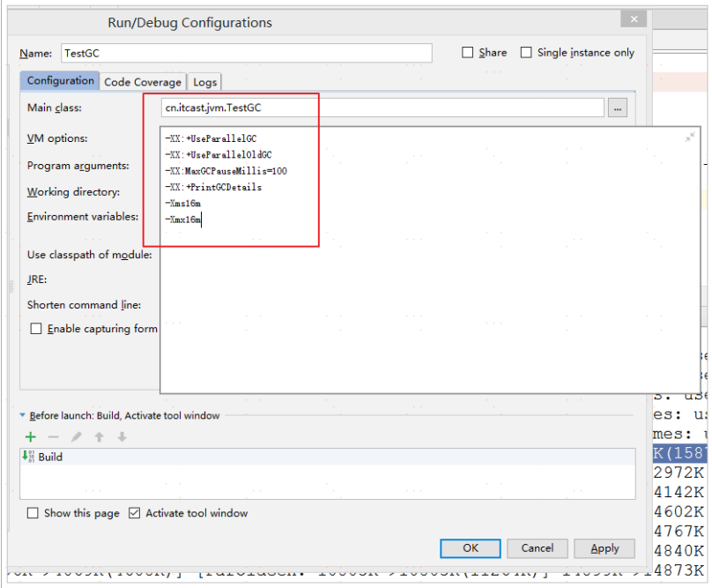
Task: Open the Code Coverage tab
Action: click(x=143, y=82)
